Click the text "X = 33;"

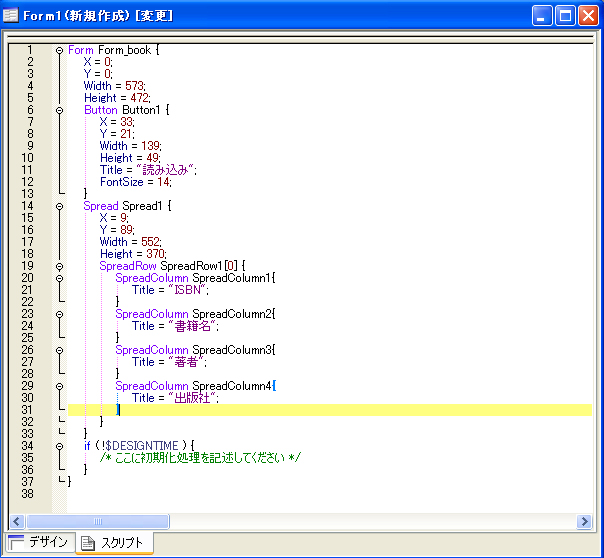coord(117,122)
